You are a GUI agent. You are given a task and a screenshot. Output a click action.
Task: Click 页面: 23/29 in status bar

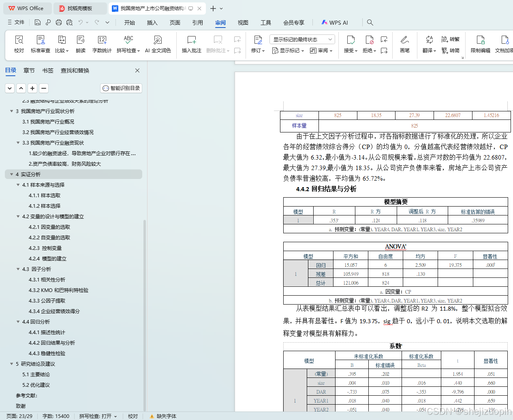coord(19,416)
